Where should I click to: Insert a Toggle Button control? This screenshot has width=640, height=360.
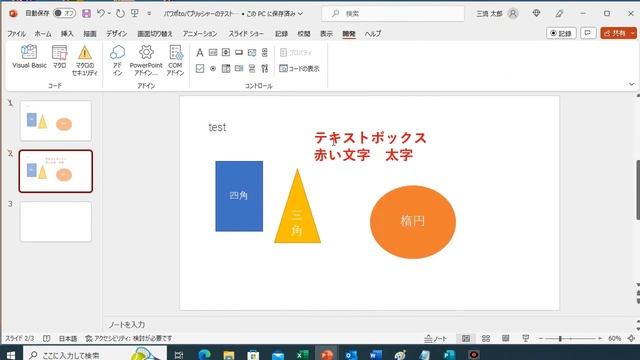pyautogui.click(x=252, y=69)
